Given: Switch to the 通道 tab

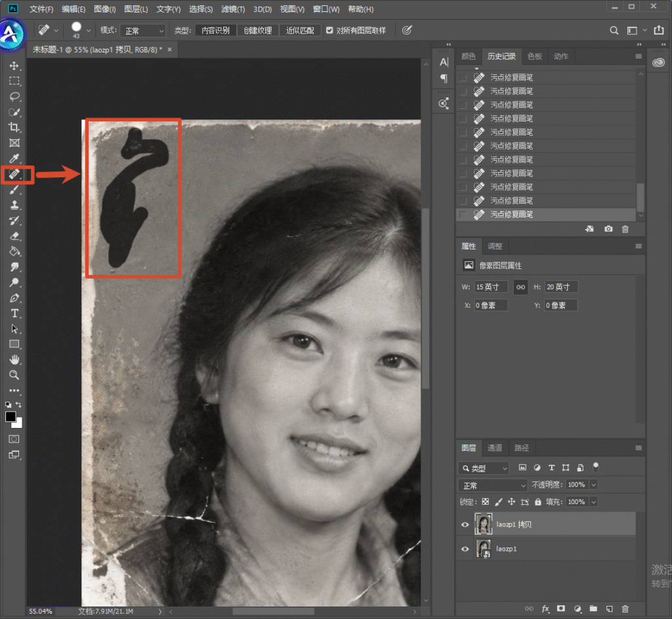Looking at the screenshot, I should click(x=495, y=448).
